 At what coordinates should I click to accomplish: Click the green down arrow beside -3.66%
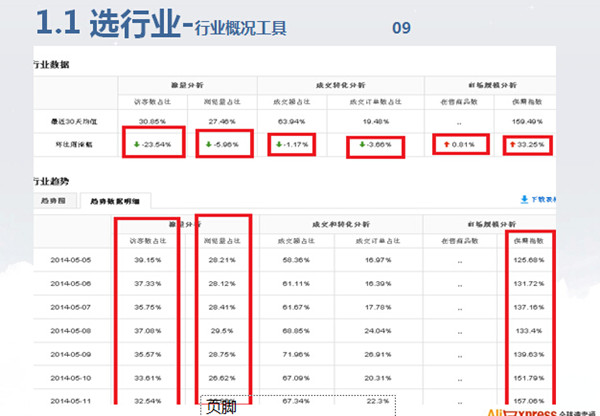tap(358, 145)
